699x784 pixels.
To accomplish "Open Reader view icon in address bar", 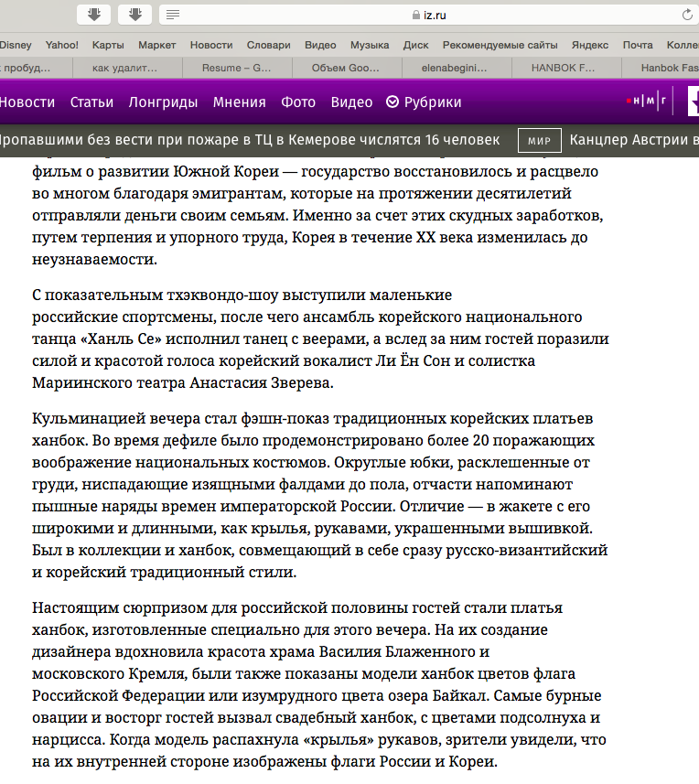I will (173, 15).
